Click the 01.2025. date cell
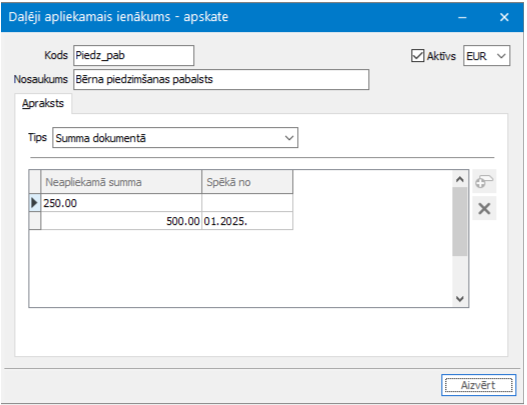The width and height of the screenshot is (527, 405). coord(247,221)
